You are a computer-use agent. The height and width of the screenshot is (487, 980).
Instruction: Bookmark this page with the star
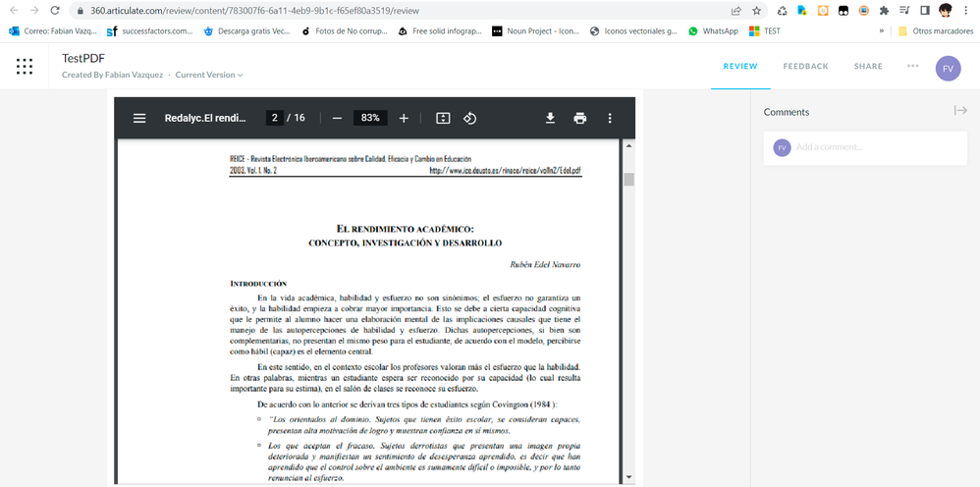coord(757,11)
